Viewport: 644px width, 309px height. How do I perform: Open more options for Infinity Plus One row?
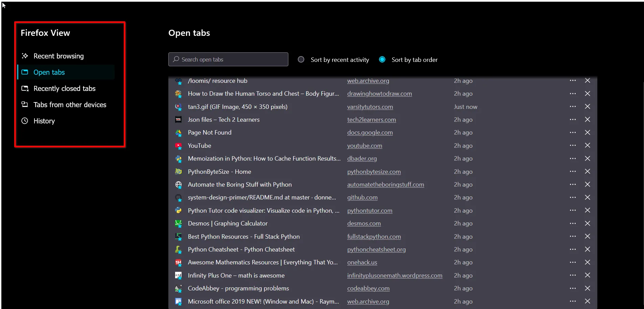(x=573, y=275)
